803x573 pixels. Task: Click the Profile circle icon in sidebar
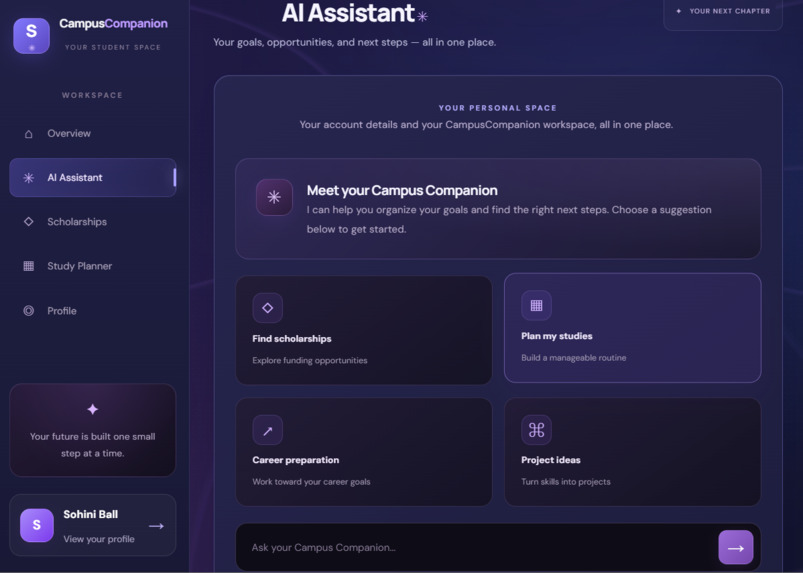click(x=29, y=311)
